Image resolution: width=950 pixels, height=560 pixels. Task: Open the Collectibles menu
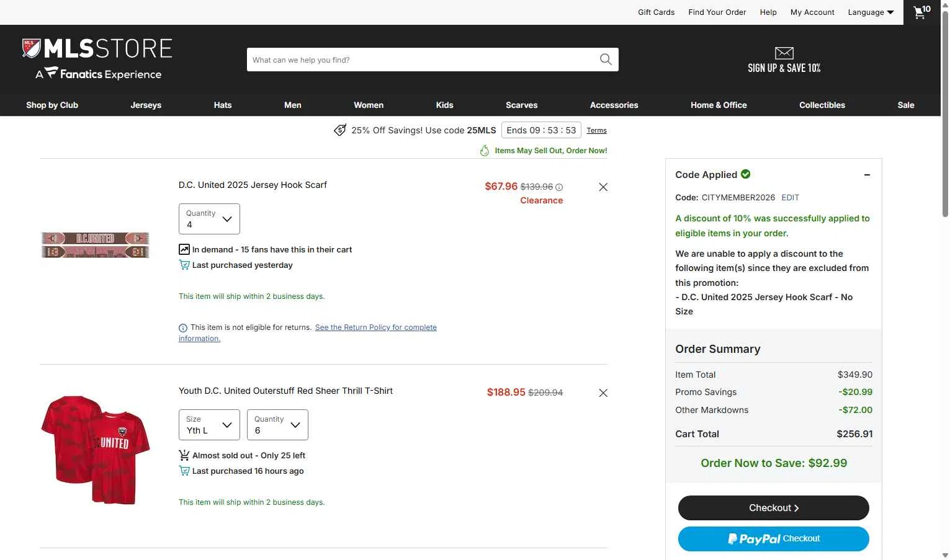click(x=822, y=105)
